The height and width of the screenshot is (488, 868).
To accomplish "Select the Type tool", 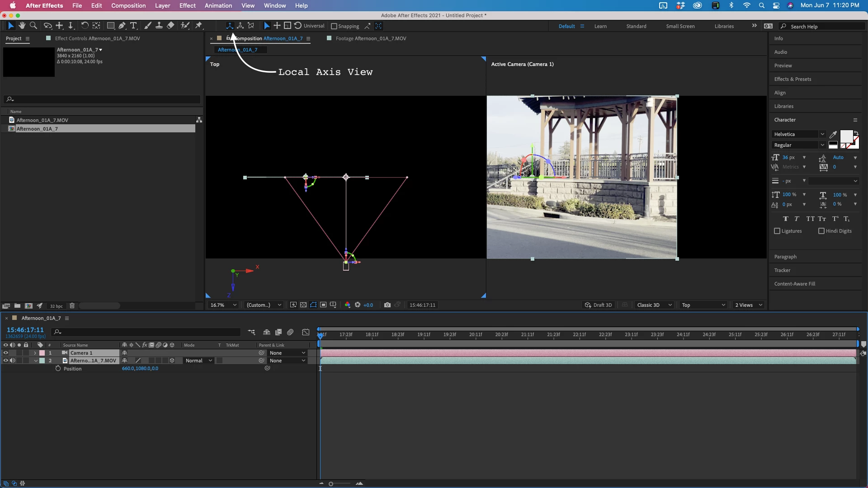I will pyautogui.click(x=133, y=26).
